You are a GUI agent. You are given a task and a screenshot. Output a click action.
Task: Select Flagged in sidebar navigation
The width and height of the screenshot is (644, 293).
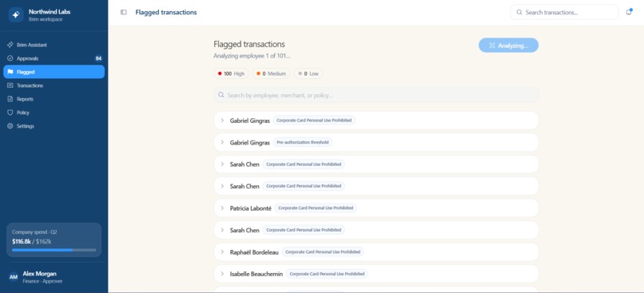[54, 72]
